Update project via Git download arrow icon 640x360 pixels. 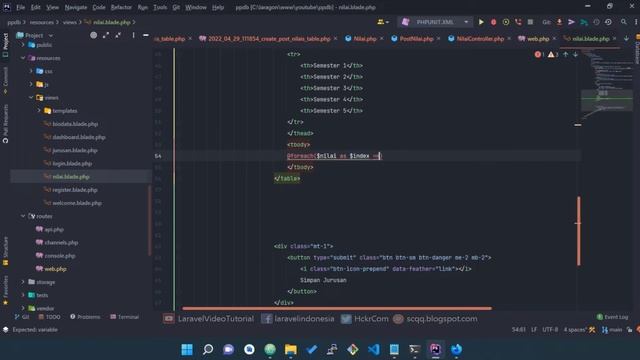[x=559, y=22]
